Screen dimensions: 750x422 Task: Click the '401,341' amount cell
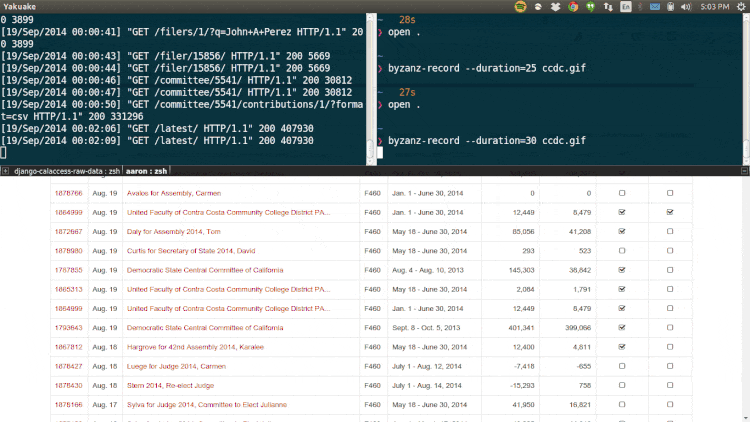(521, 328)
